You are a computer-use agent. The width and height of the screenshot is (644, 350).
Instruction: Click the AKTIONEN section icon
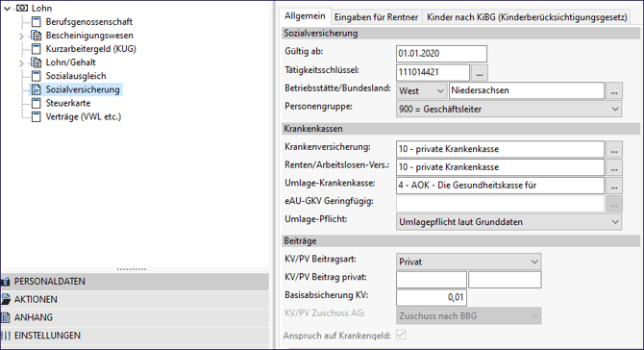6,299
